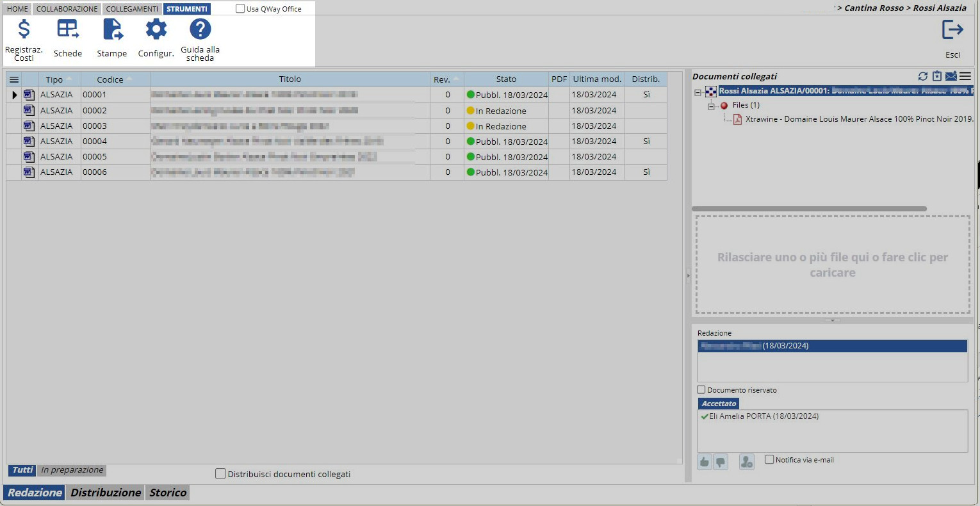
Task: Check Distribuisci documenti collegati
Action: pyautogui.click(x=220, y=474)
